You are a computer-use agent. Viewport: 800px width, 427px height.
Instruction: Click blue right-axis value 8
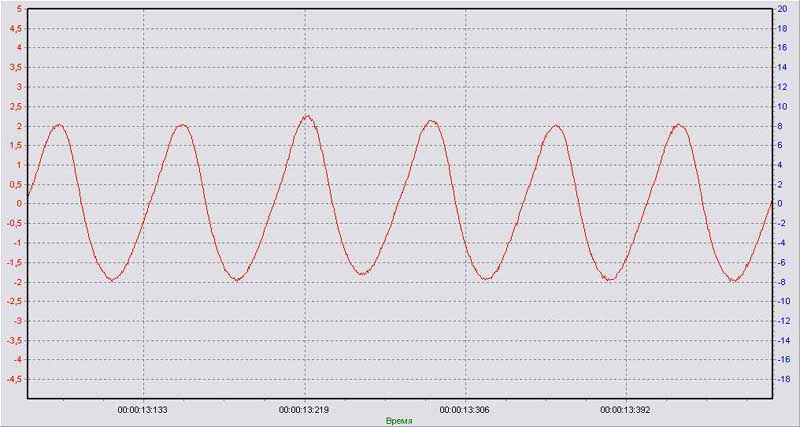(x=779, y=126)
